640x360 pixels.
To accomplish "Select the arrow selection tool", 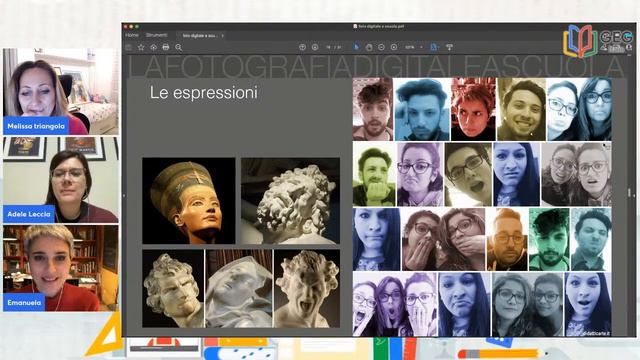I will tap(356, 47).
